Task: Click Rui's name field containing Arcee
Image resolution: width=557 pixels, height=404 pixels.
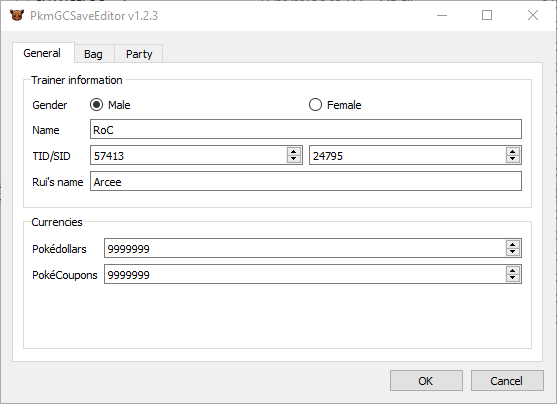Action: (x=306, y=181)
